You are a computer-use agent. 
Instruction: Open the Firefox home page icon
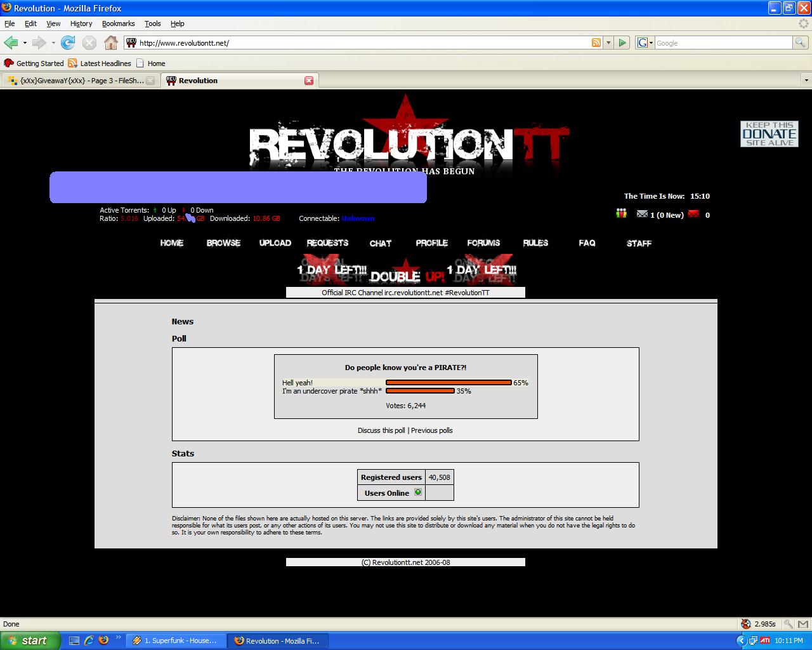(111, 43)
